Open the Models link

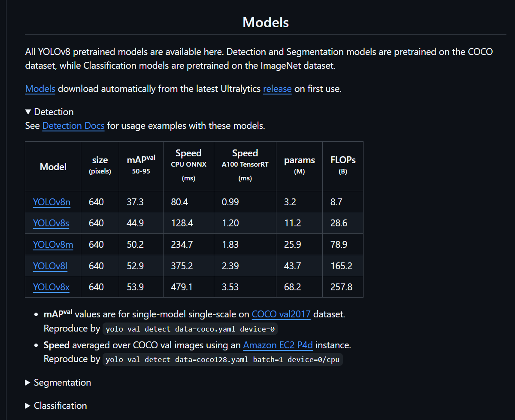[x=40, y=89]
